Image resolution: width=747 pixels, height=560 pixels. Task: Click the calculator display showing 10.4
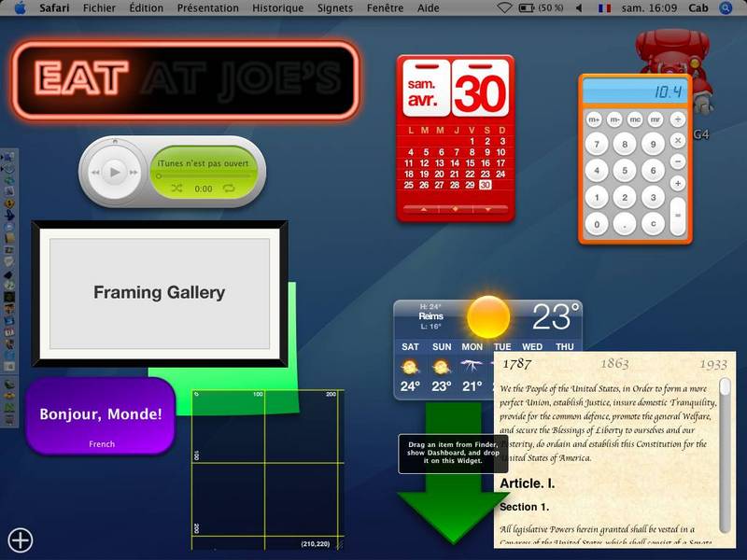point(635,91)
